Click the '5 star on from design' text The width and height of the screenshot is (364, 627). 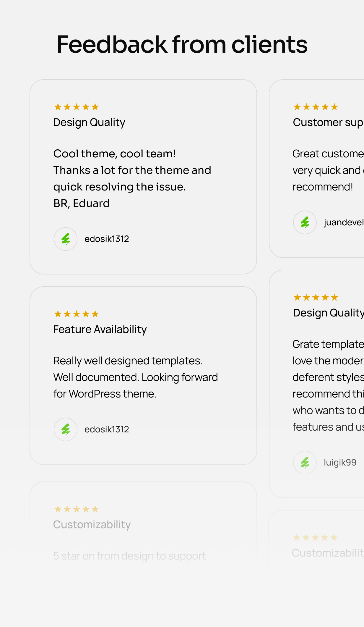point(129,556)
